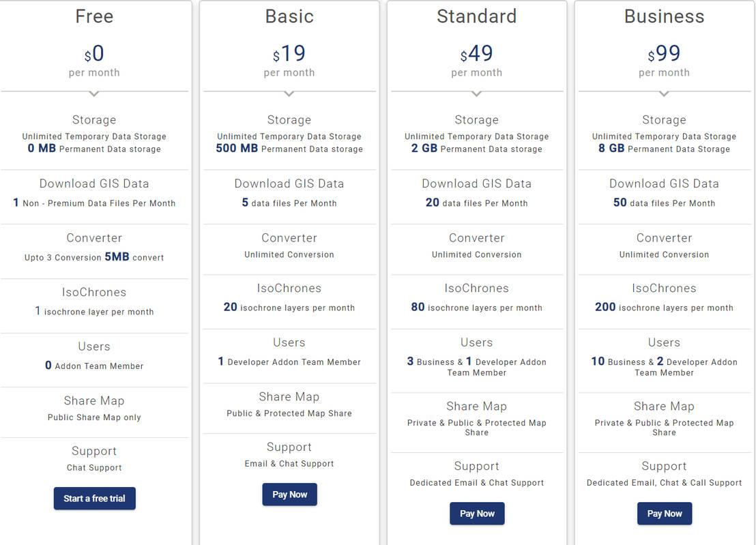The height and width of the screenshot is (545, 756).
Task: Select the Free plan header
Action: [94, 16]
